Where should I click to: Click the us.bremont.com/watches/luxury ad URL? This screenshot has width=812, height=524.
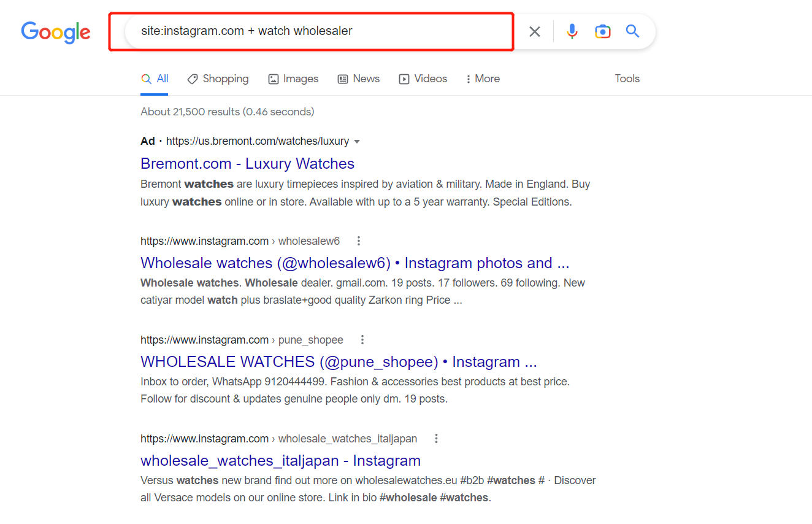pyautogui.click(x=258, y=141)
